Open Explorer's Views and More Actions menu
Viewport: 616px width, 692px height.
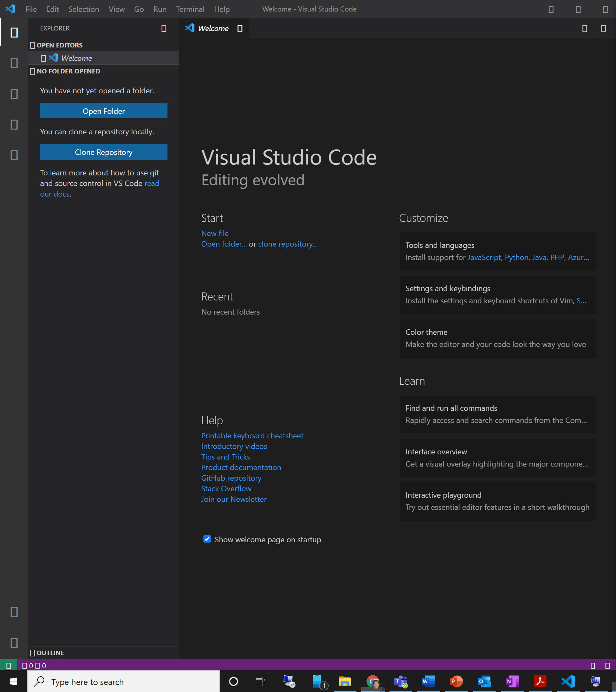coord(164,29)
